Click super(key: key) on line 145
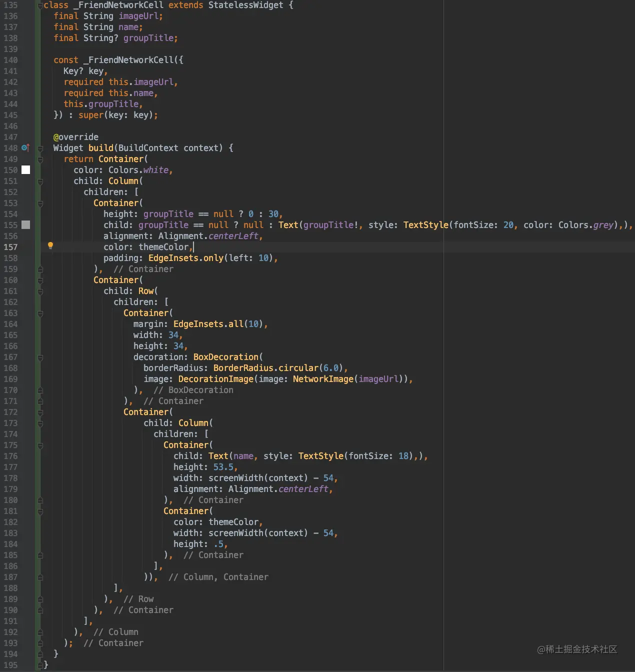This screenshot has width=635, height=672. (x=115, y=115)
